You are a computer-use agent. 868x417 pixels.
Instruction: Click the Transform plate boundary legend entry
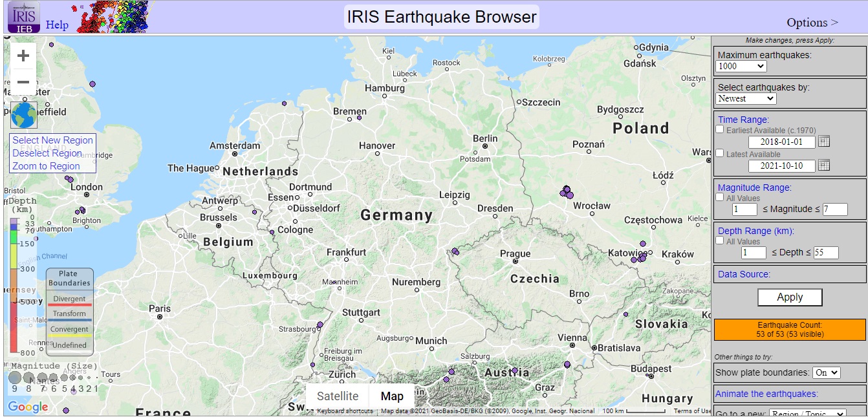[69, 315]
